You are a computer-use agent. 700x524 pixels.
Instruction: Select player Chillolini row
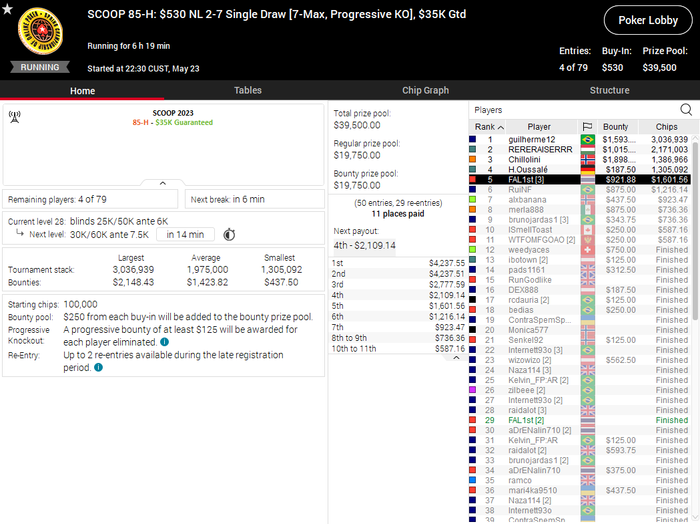tap(579, 159)
